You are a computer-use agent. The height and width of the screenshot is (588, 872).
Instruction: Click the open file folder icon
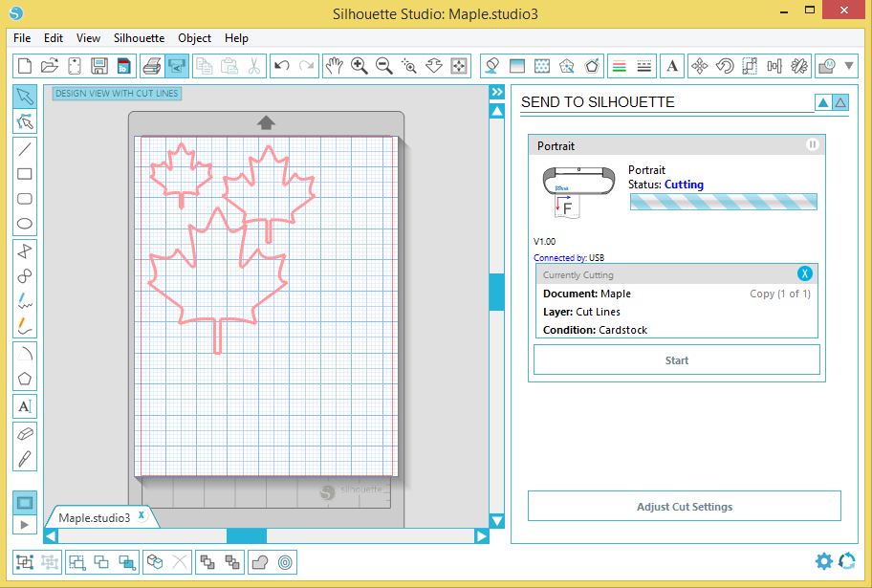(x=50, y=66)
